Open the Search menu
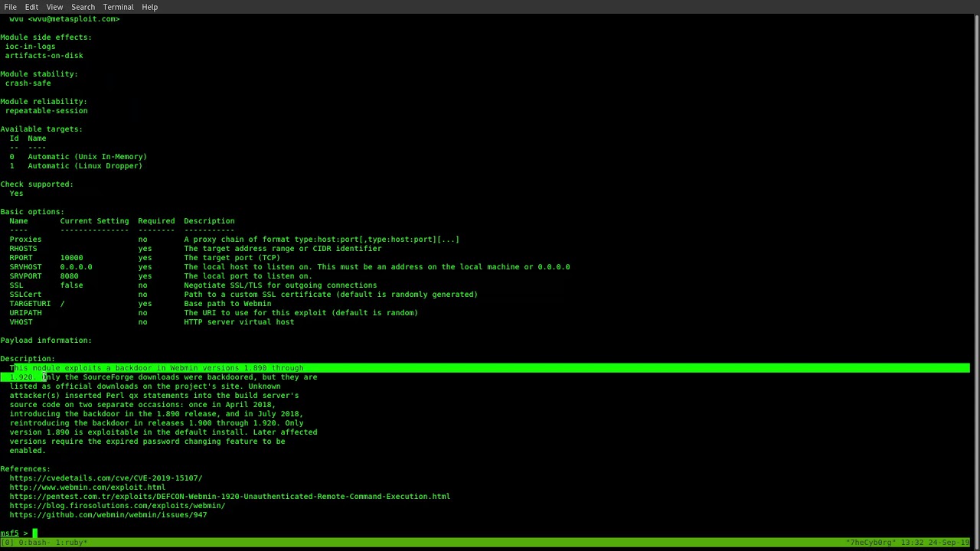 click(83, 7)
